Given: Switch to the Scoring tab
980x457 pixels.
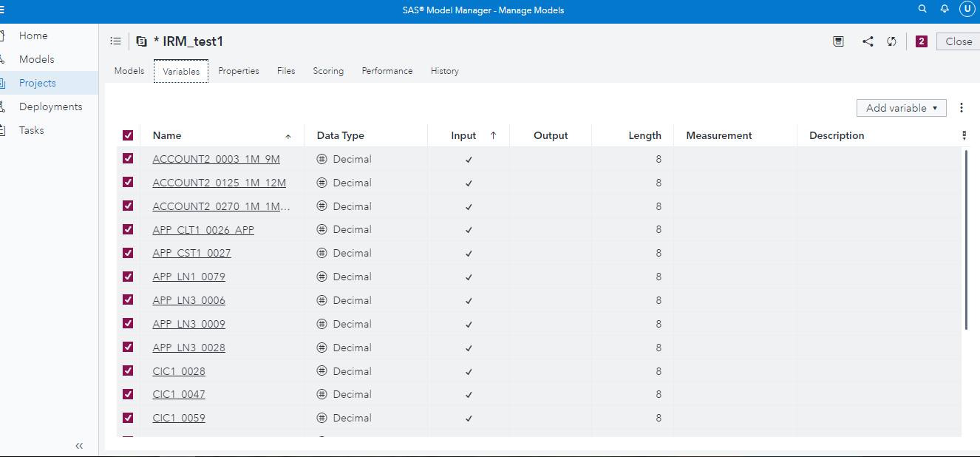Looking at the screenshot, I should (328, 70).
